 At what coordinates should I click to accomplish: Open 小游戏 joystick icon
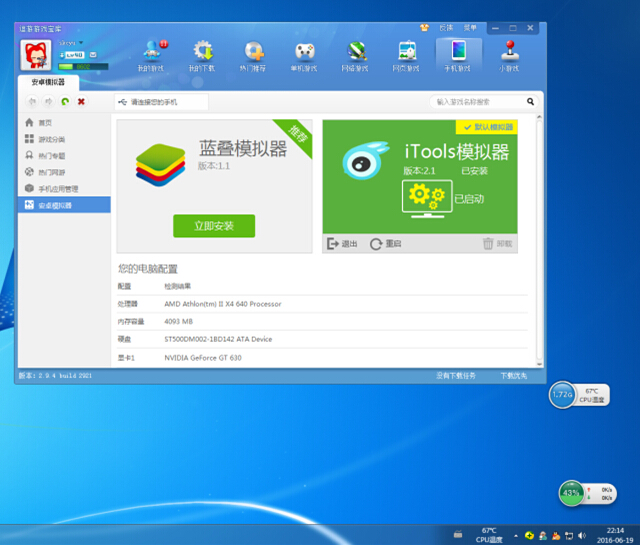(509, 56)
